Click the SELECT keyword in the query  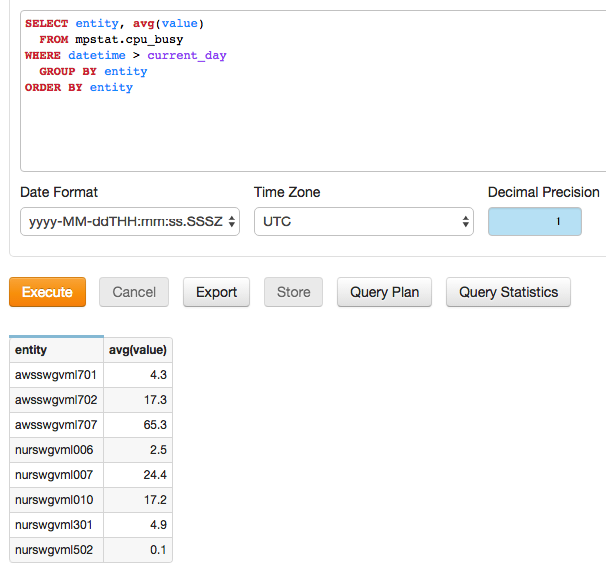(x=46, y=24)
